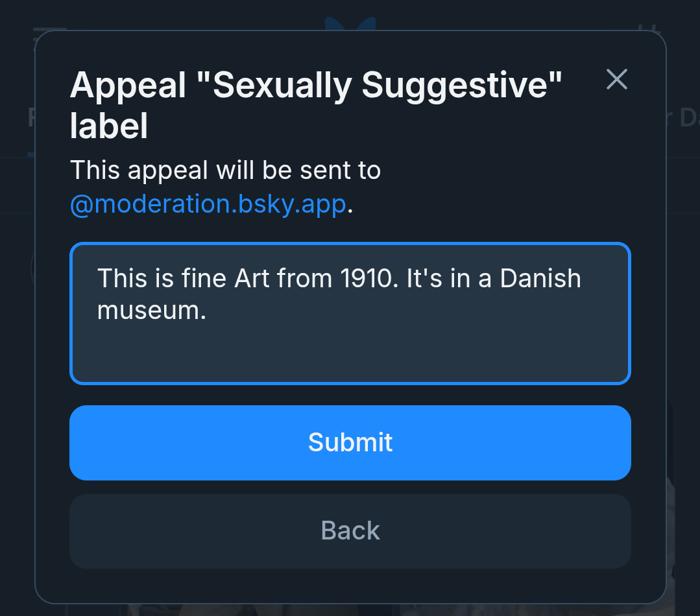The image size is (700, 616).
Task: Submit the appeal
Action: click(350, 443)
